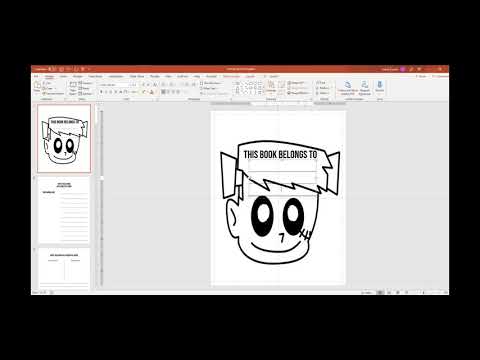Toggle Text Shadow formatting

[116, 92]
